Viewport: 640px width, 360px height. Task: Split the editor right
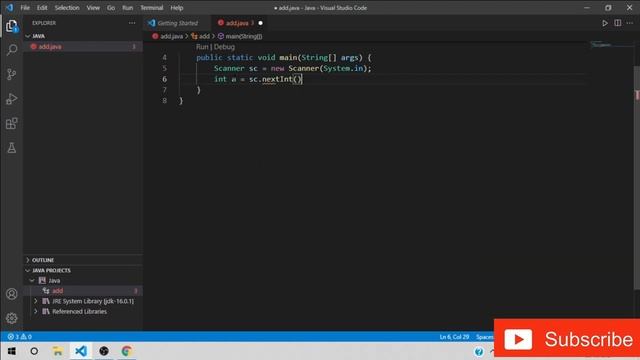[x=618, y=23]
